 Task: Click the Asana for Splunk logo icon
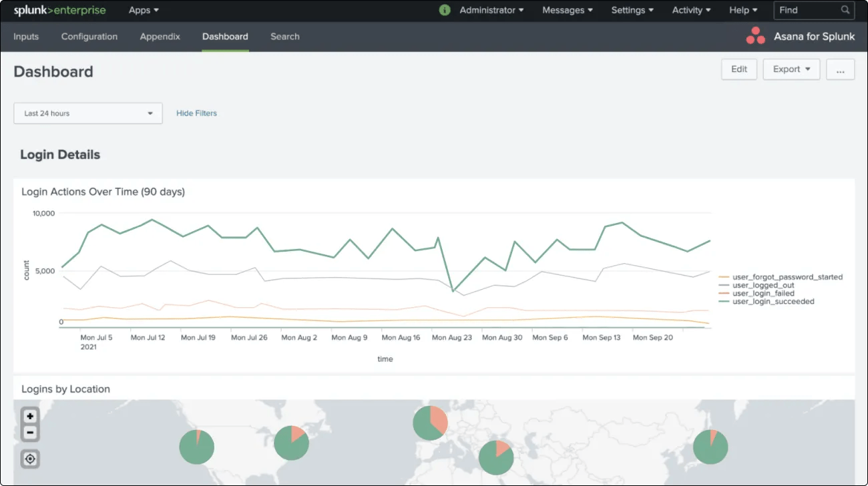pyautogui.click(x=755, y=36)
